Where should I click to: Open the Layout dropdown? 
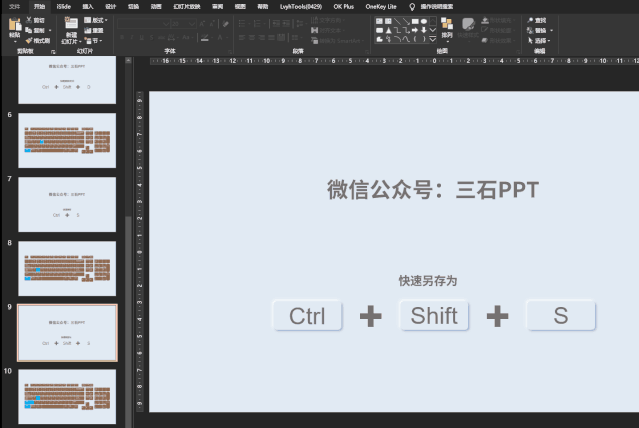(x=96, y=20)
